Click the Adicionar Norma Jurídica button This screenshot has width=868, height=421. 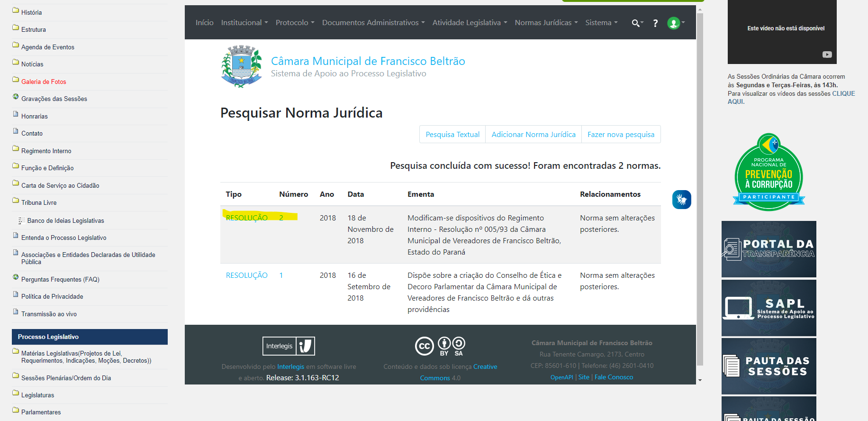[533, 135]
